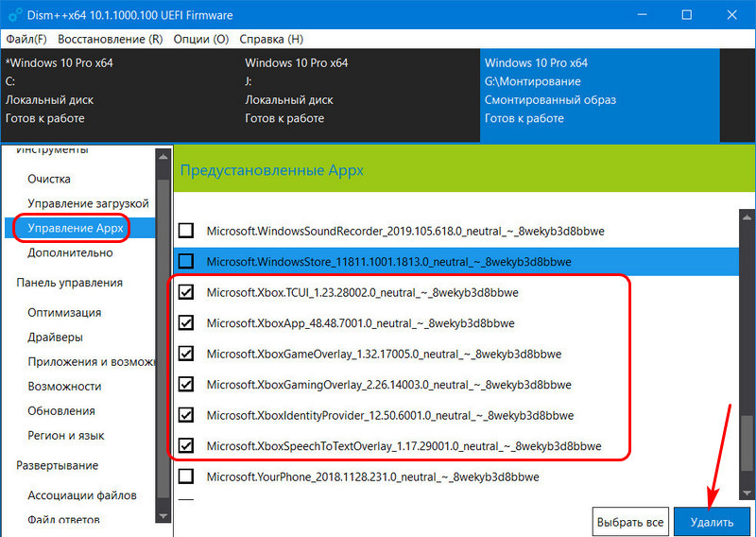Select the Microsoft.YourPhone_2018.1128.231.0 package name
The height and width of the screenshot is (537, 756).
pos(372,477)
